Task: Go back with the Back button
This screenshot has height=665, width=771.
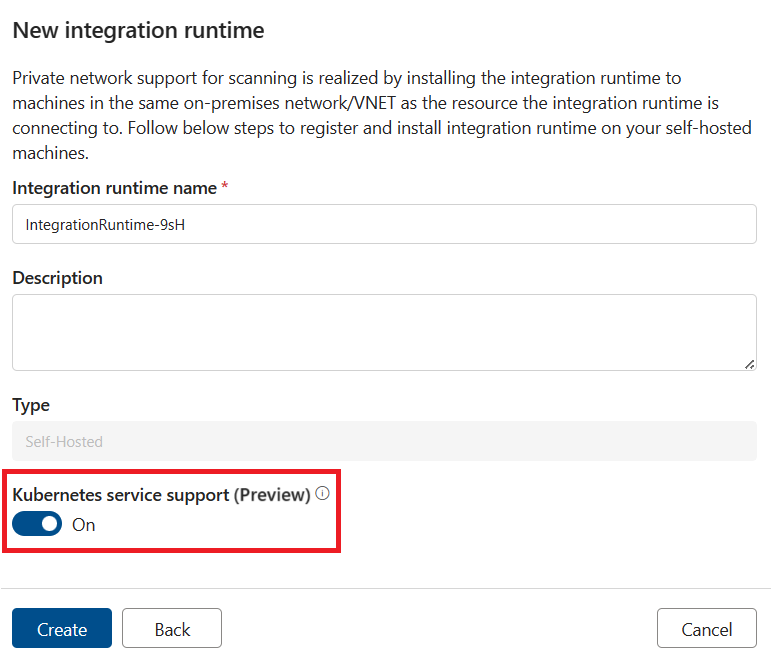Action: [172, 629]
